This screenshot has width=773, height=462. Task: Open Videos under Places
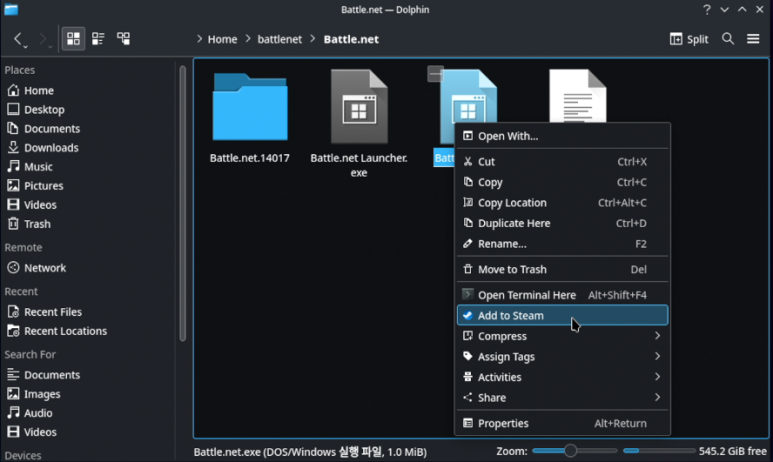(x=89, y=205)
